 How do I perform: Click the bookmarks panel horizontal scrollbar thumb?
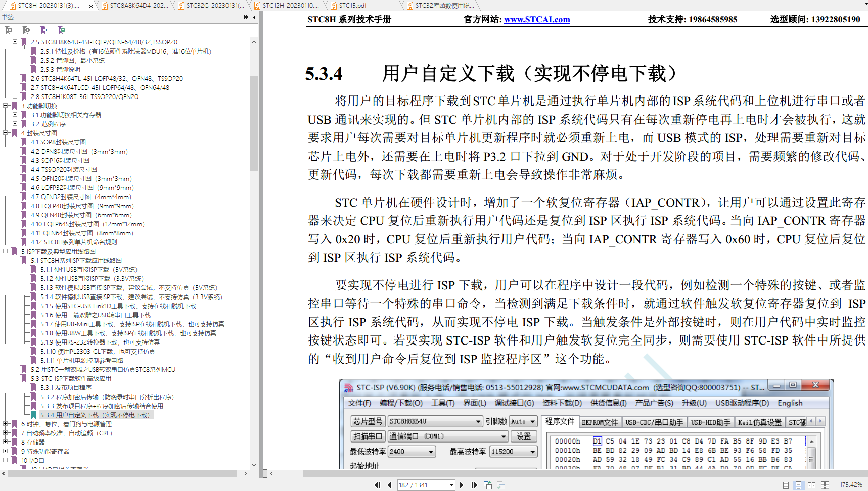(x=121, y=474)
